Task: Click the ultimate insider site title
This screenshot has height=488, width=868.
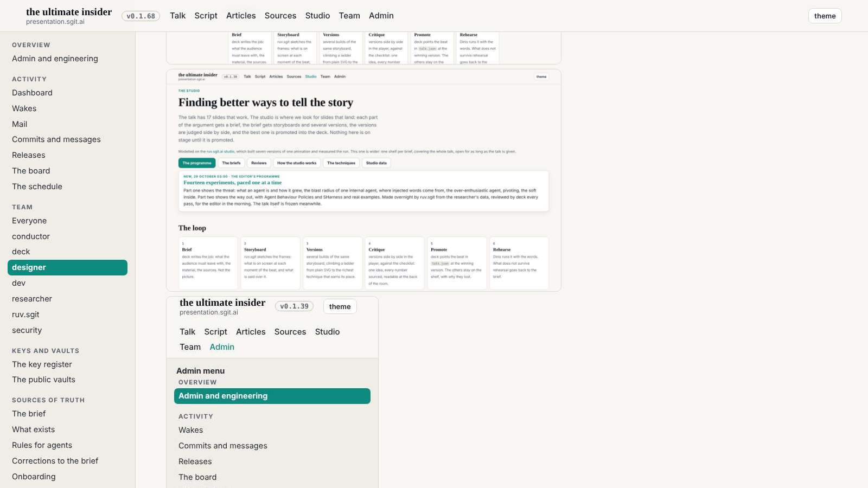Action: tap(69, 12)
